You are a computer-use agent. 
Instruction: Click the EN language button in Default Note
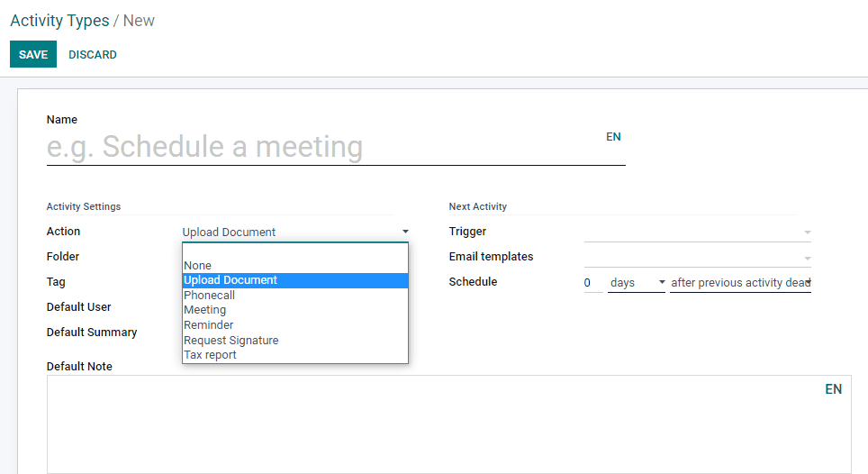point(833,389)
